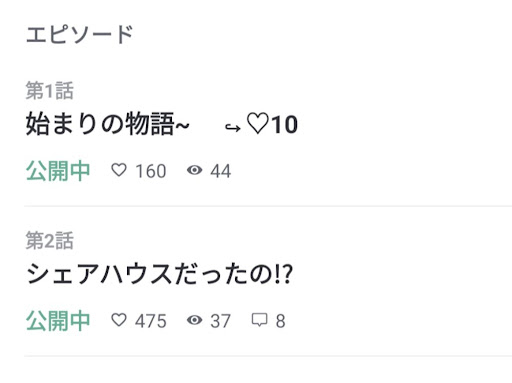This screenshot has height=383, width=512.
Task: Click the heart symbol in episode 1 title
Action: (258, 123)
